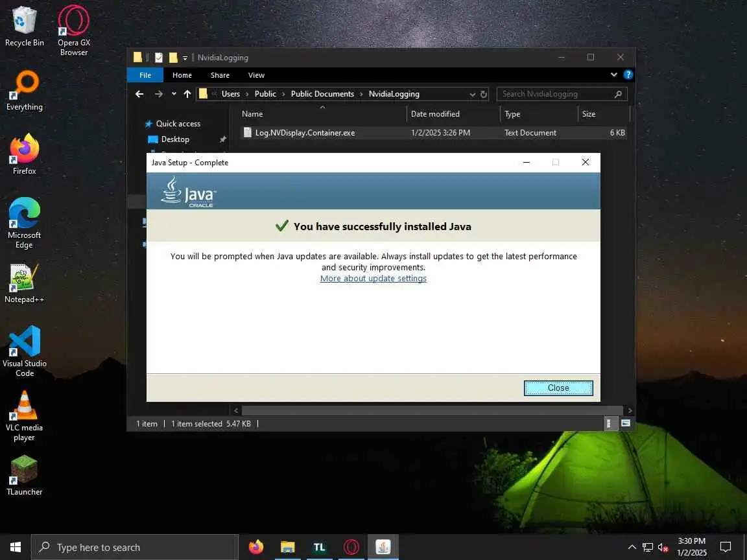Image resolution: width=747 pixels, height=560 pixels.
Task: Refresh the NvidiaLogging folder
Action: [484, 94]
